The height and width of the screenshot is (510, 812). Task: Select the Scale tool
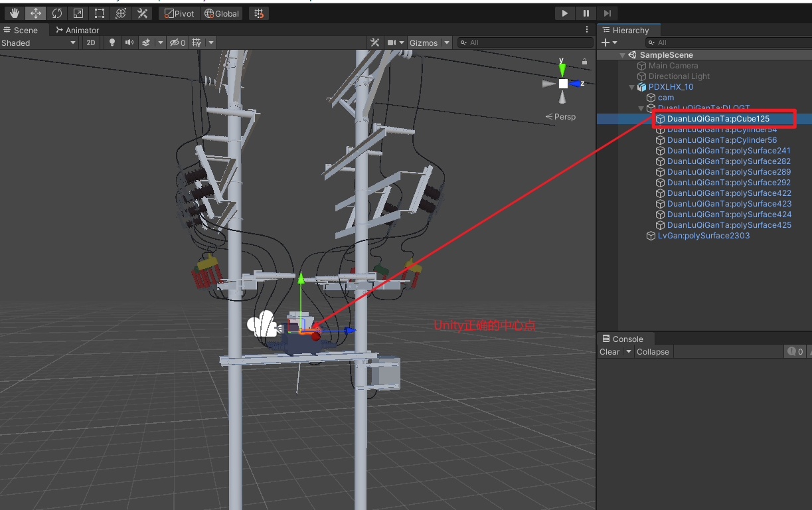[78, 13]
